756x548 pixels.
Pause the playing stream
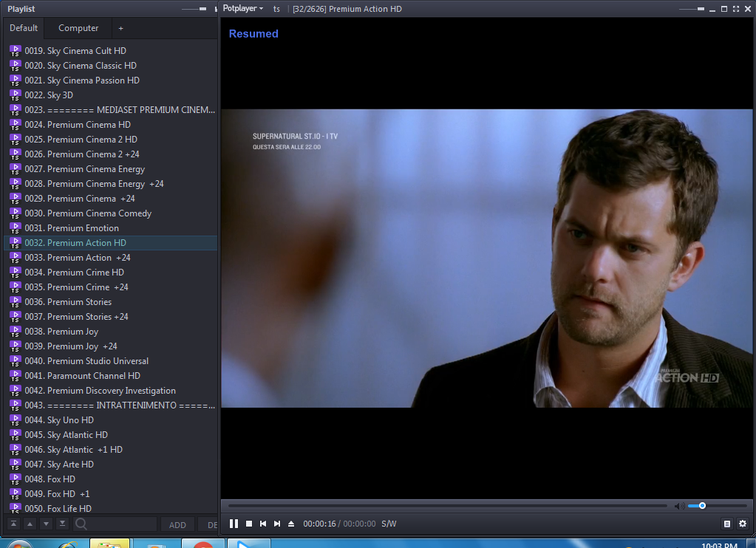coord(234,524)
